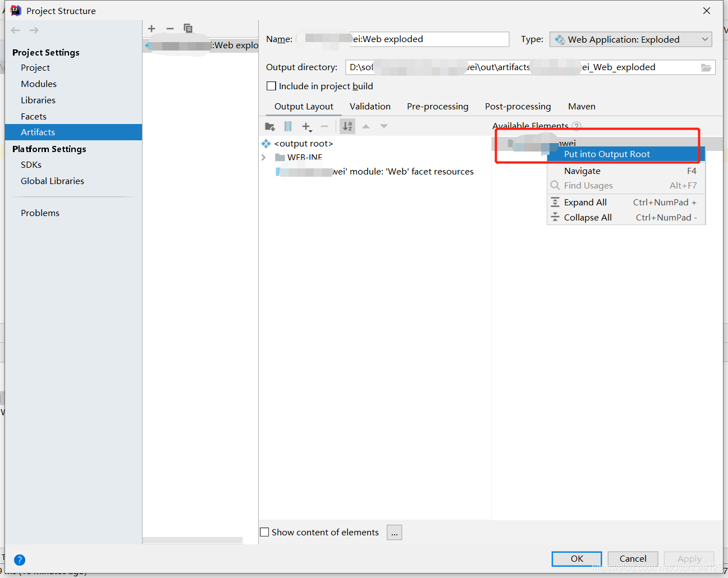The width and height of the screenshot is (728, 578).
Task: Confirm with the OK button
Action: pos(576,559)
